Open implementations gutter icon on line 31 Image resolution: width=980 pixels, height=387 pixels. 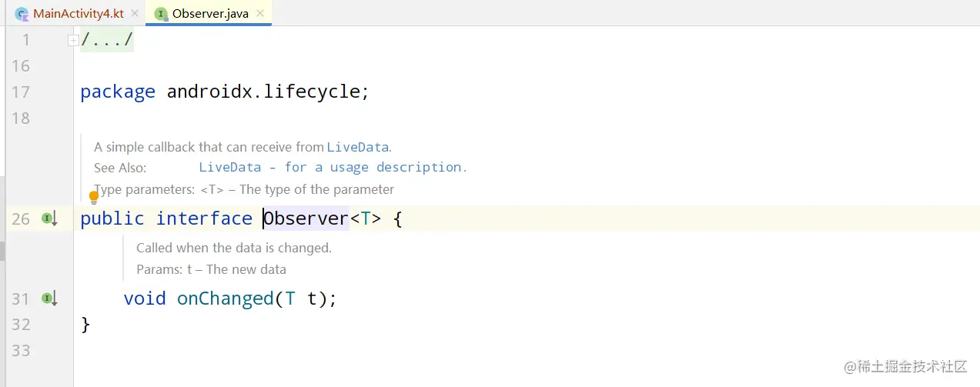tap(50, 299)
